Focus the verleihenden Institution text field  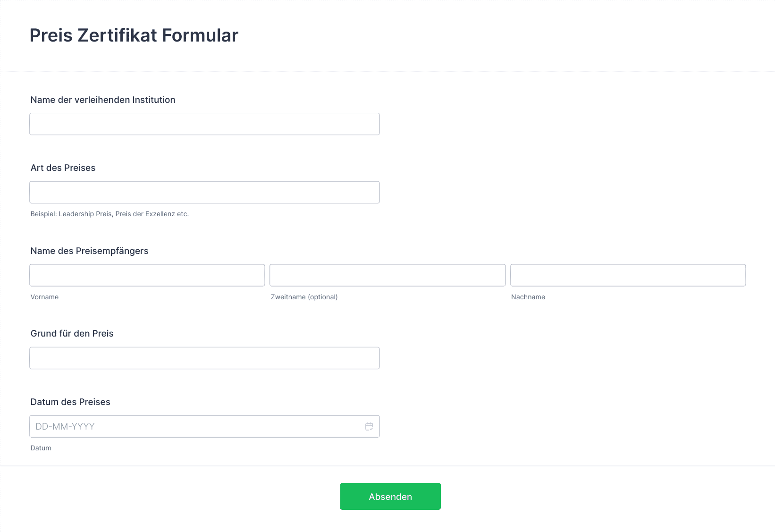click(204, 124)
